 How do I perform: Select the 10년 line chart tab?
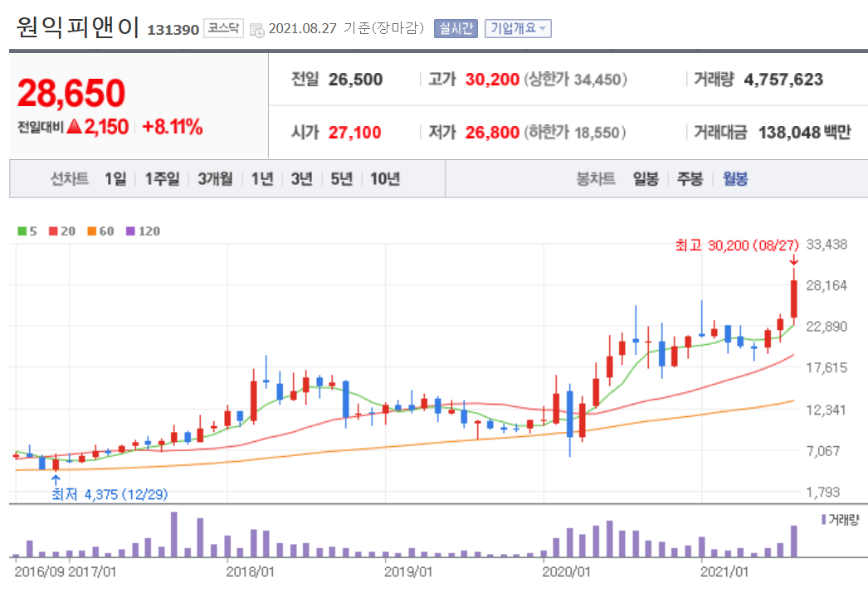[385, 179]
